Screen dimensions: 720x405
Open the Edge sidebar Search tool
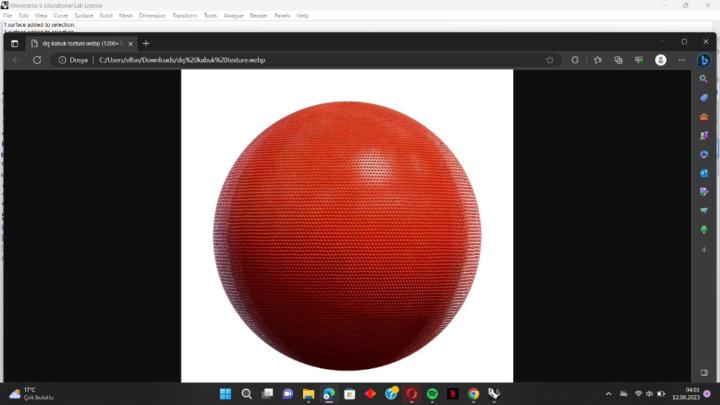click(703, 79)
